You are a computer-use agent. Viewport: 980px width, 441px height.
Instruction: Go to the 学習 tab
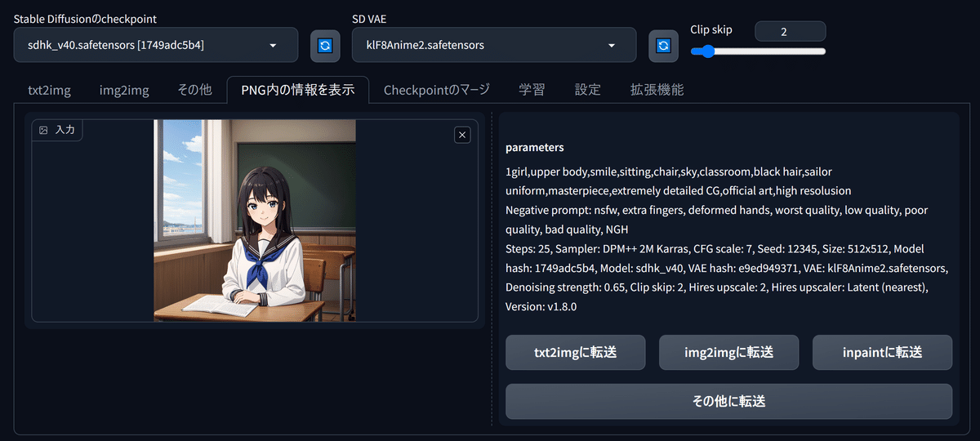click(x=532, y=90)
